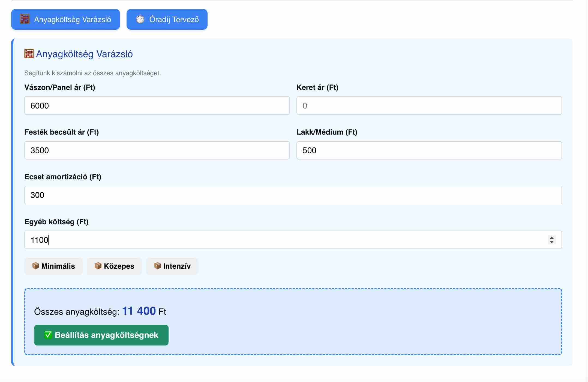Click the package icon on the Közepes preset
Screen dimensions: 588x382
coord(98,266)
